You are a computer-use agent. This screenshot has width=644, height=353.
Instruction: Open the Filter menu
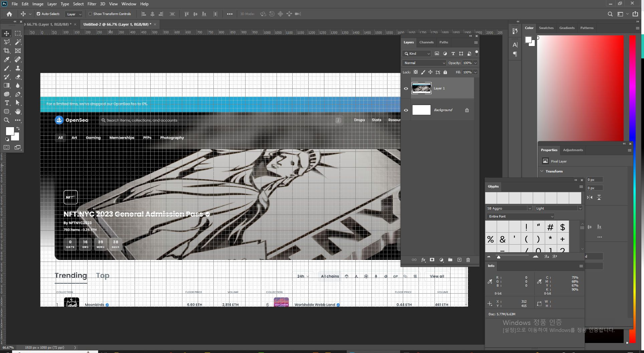92,4
